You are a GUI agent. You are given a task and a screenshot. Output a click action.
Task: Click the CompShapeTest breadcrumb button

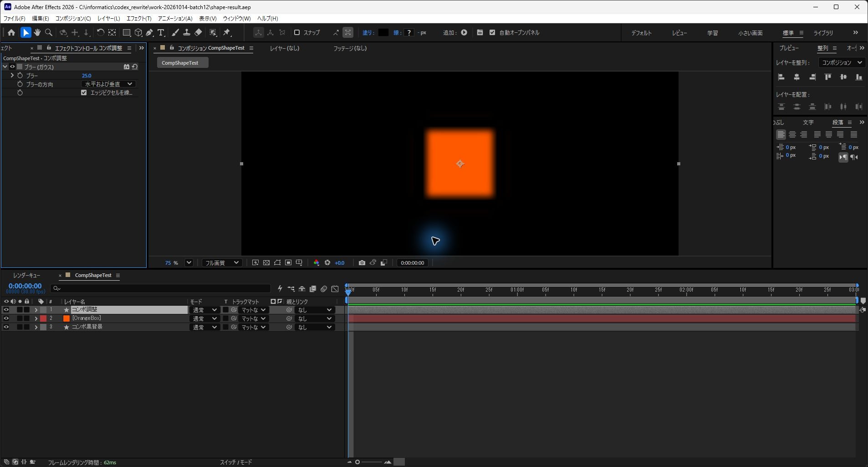pos(183,63)
